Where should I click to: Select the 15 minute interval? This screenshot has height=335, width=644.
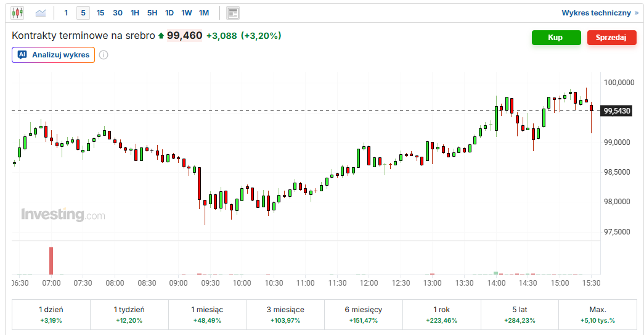pyautogui.click(x=100, y=13)
